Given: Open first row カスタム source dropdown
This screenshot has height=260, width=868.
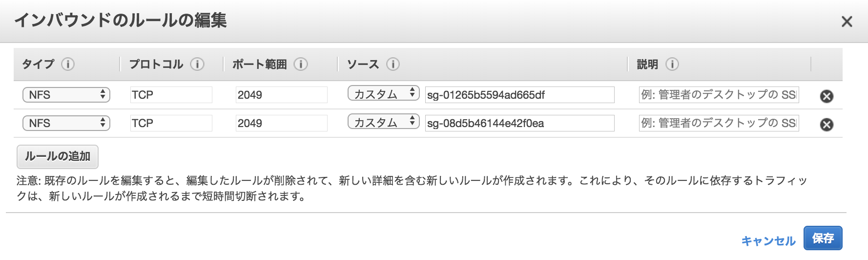Looking at the screenshot, I should pos(384,93).
